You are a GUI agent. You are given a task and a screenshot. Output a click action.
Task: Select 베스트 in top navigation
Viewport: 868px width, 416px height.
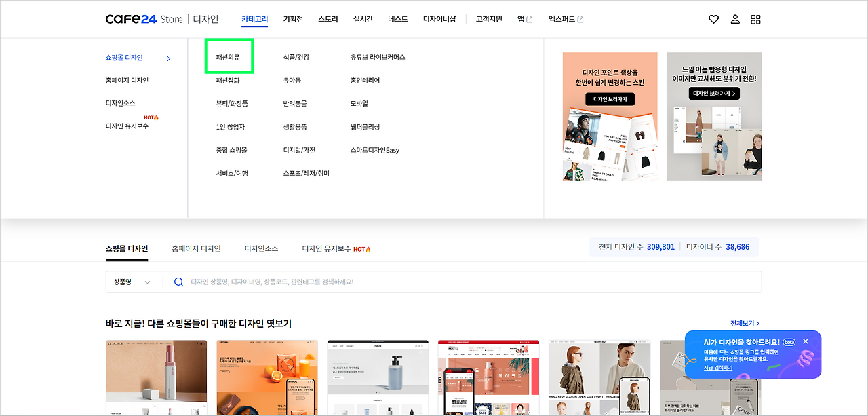click(x=398, y=19)
